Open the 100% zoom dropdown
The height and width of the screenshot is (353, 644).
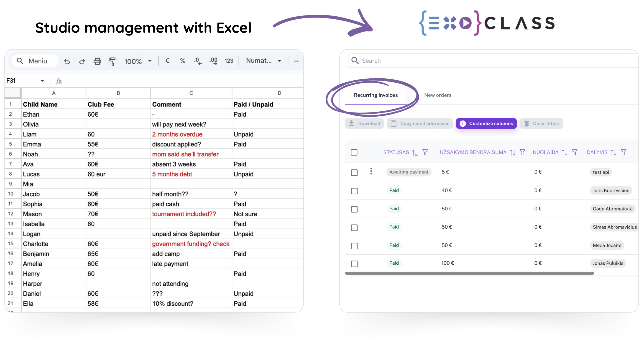coord(138,61)
